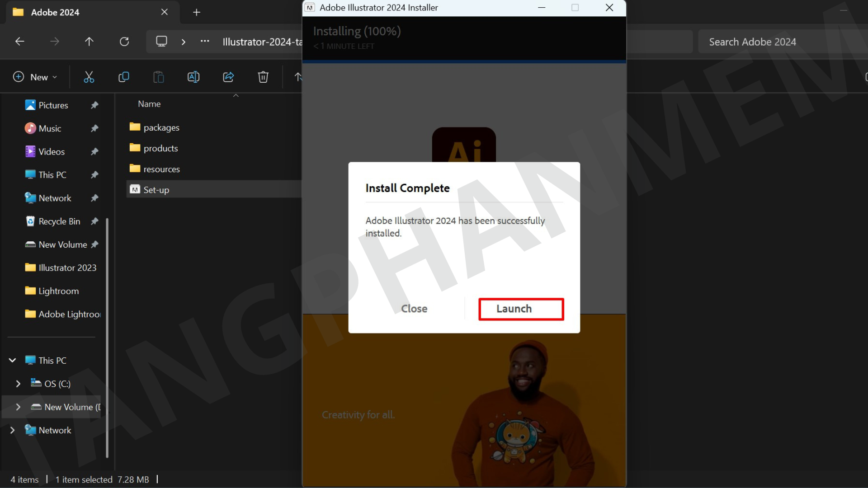Viewport: 868px width, 488px height.
Task: Expand the OS (C:) drive node
Action: (x=18, y=384)
